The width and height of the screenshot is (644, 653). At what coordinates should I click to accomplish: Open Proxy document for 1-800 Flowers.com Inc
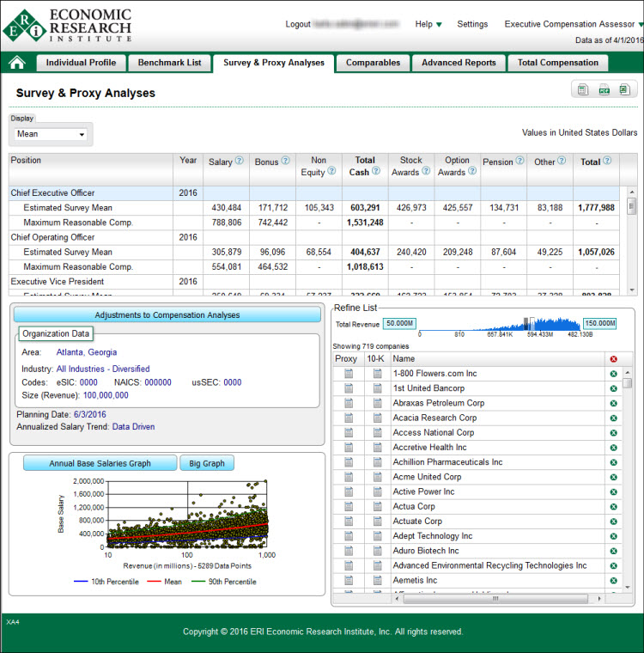tap(348, 374)
